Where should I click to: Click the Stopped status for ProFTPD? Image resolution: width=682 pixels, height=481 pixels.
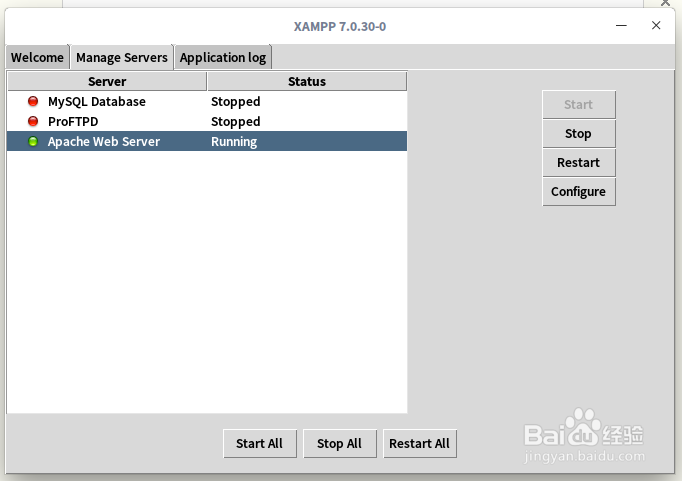(x=235, y=122)
